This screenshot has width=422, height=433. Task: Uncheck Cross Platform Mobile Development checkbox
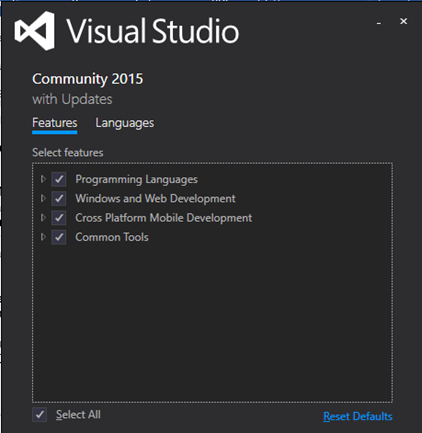pyautogui.click(x=59, y=218)
